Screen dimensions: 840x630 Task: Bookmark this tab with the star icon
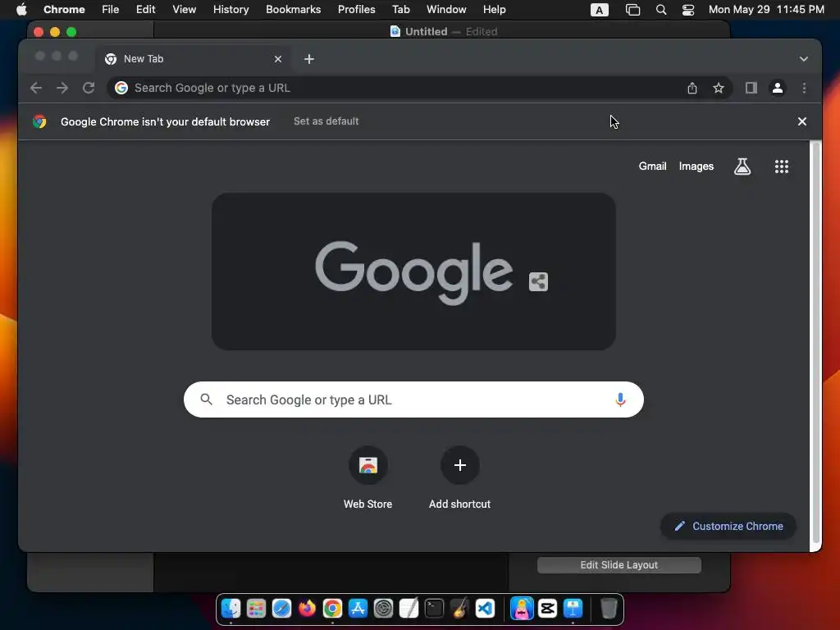[719, 88]
